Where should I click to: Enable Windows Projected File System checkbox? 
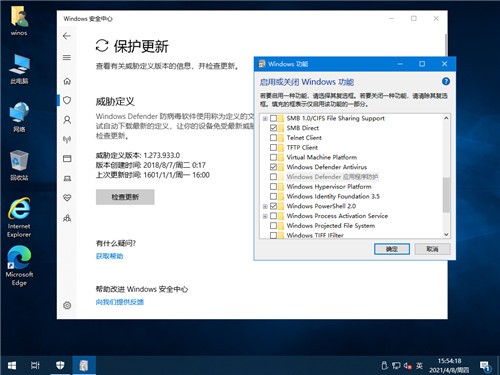(273, 226)
